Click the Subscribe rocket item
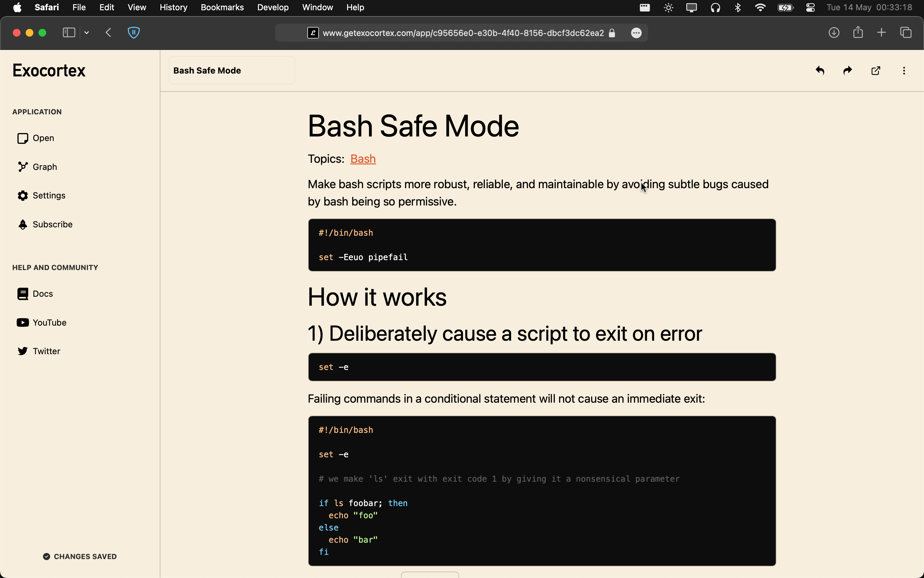 click(x=45, y=224)
